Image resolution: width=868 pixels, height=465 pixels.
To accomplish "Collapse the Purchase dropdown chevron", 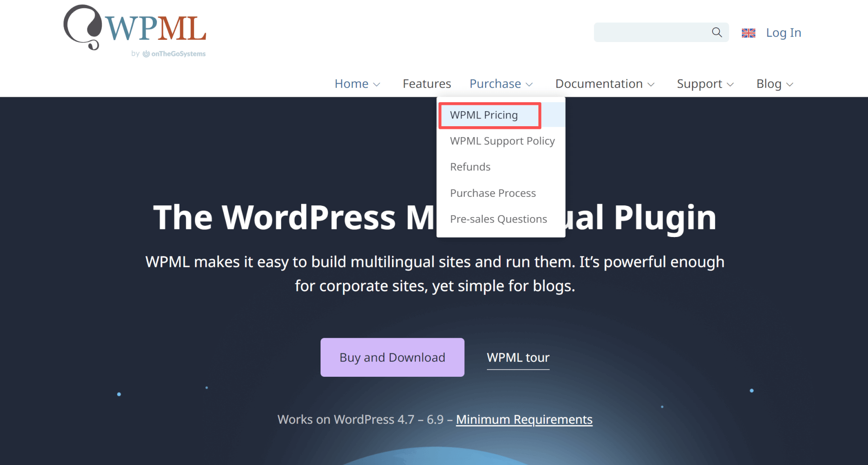I will point(529,85).
